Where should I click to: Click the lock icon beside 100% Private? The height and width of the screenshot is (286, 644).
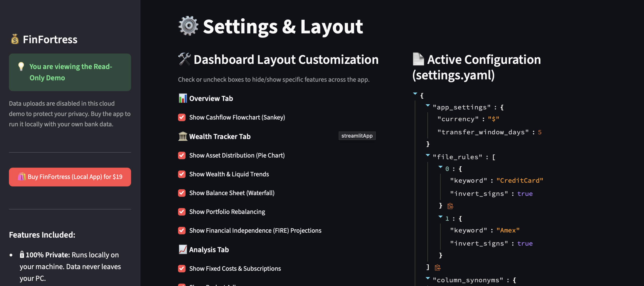[22, 255]
